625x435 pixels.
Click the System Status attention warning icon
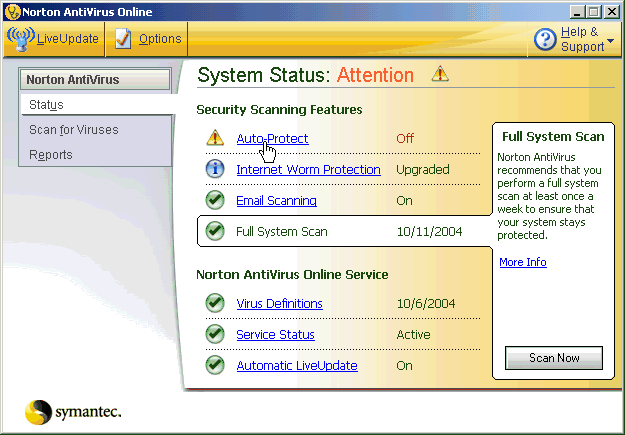pyautogui.click(x=439, y=74)
